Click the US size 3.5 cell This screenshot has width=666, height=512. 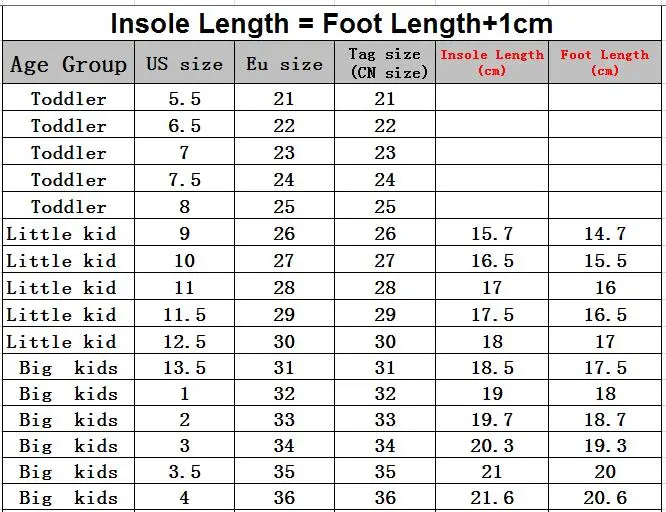point(184,471)
